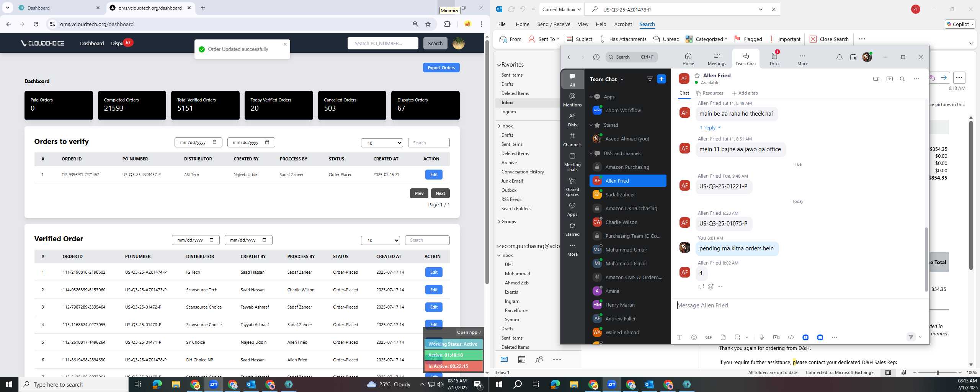The height and width of the screenshot is (392, 980).
Task: Click attach file icon in composer
Action: tap(723, 337)
